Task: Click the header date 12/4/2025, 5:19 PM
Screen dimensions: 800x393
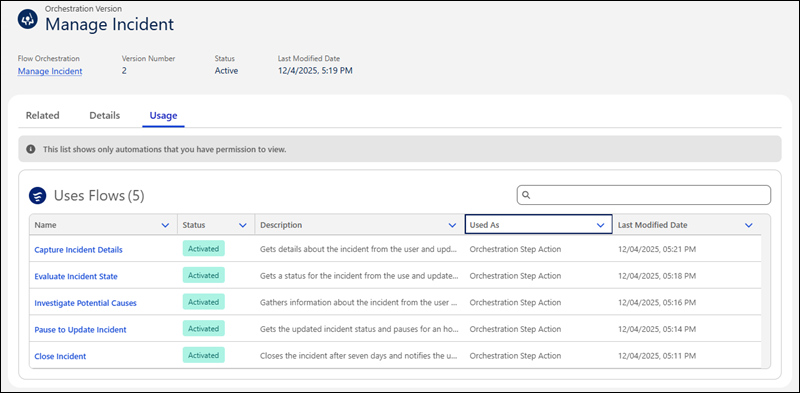Action: pyautogui.click(x=315, y=71)
